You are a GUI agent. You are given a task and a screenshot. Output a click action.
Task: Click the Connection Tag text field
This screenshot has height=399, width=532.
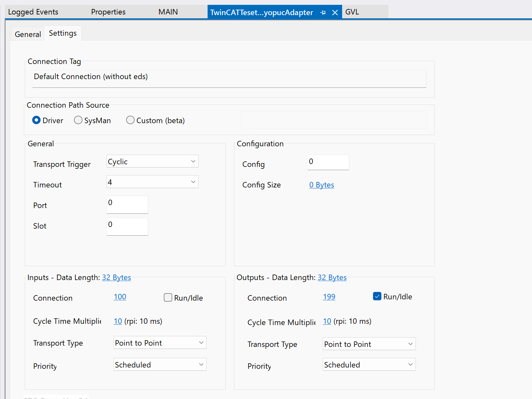[229, 78]
